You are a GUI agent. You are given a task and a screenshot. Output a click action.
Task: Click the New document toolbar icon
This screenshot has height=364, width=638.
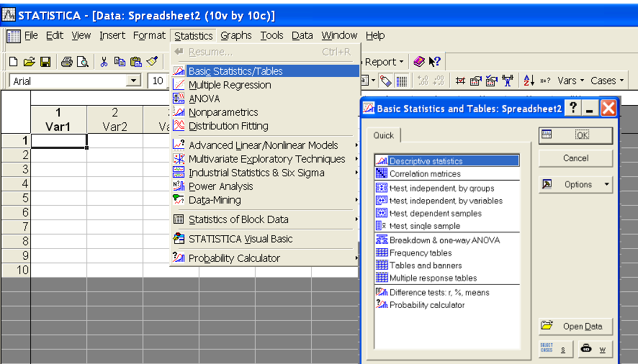tap(13, 62)
